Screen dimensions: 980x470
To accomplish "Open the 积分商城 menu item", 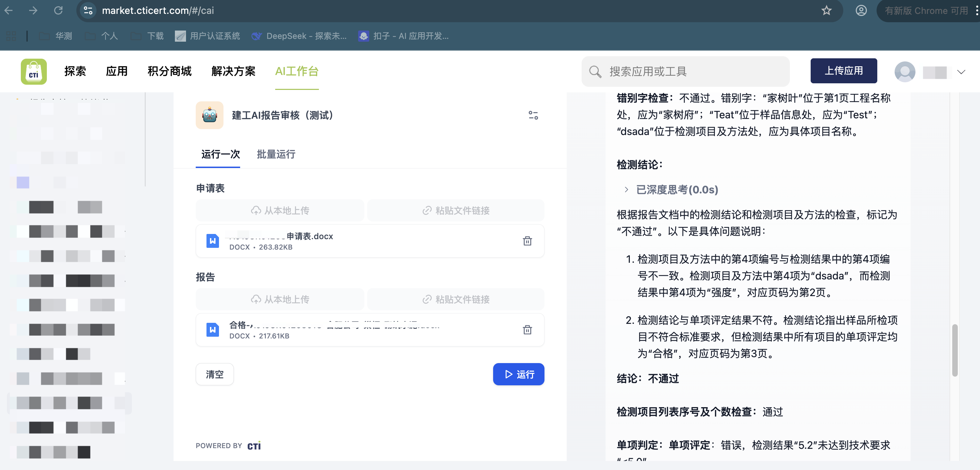I will point(169,71).
